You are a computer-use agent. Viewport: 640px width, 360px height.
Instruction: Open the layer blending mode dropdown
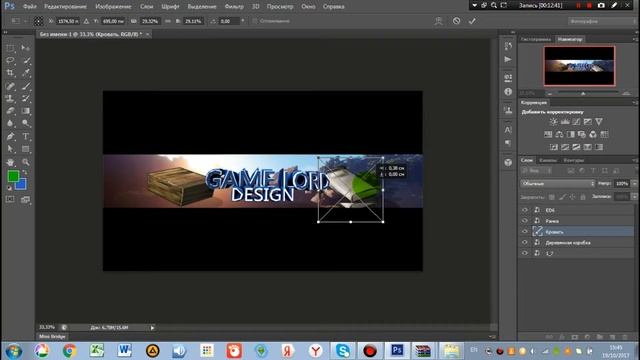click(558, 184)
